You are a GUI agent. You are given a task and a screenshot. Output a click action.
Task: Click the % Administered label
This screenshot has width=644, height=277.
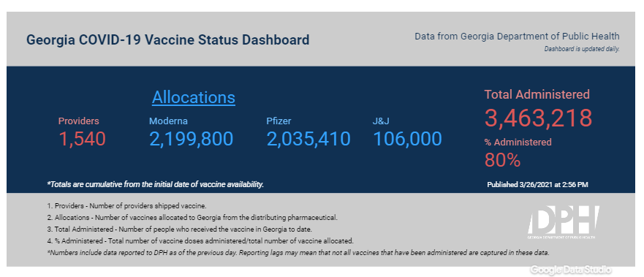pyautogui.click(x=518, y=142)
